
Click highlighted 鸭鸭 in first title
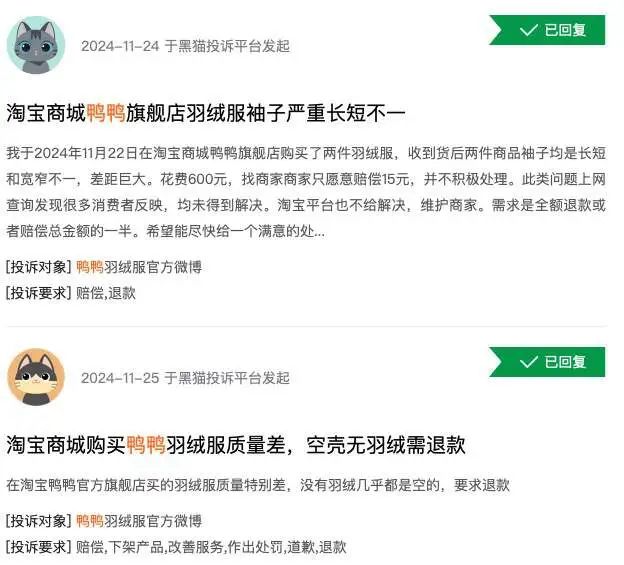(x=106, y=113)
